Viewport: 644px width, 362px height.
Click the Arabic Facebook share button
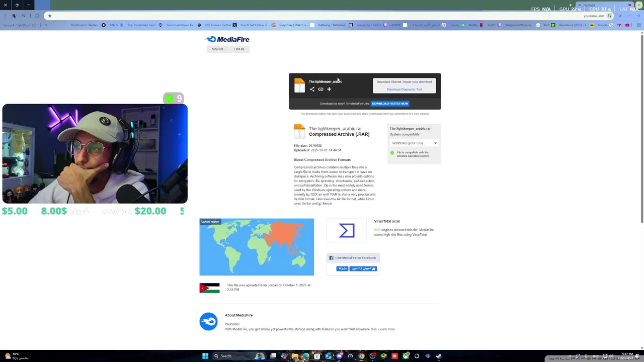tap(342, 268)
